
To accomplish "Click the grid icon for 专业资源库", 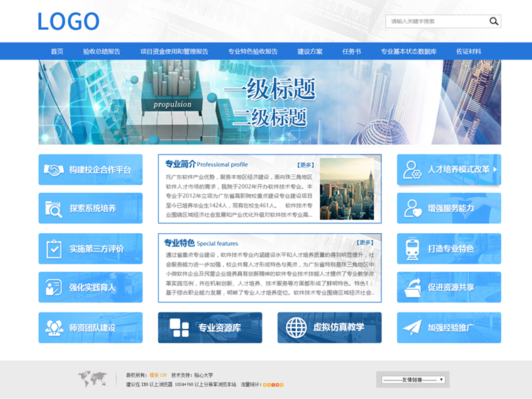I will tap(179, 327).
